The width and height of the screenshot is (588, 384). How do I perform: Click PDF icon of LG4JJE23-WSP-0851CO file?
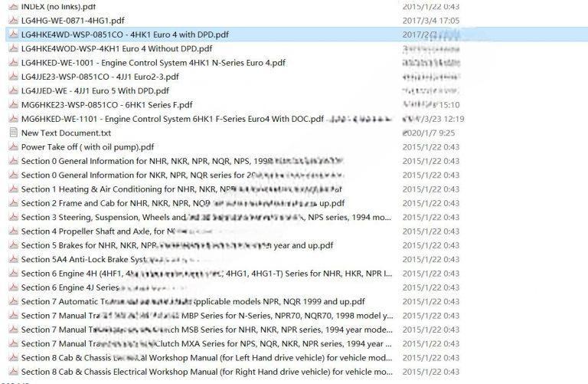[14, 77]
